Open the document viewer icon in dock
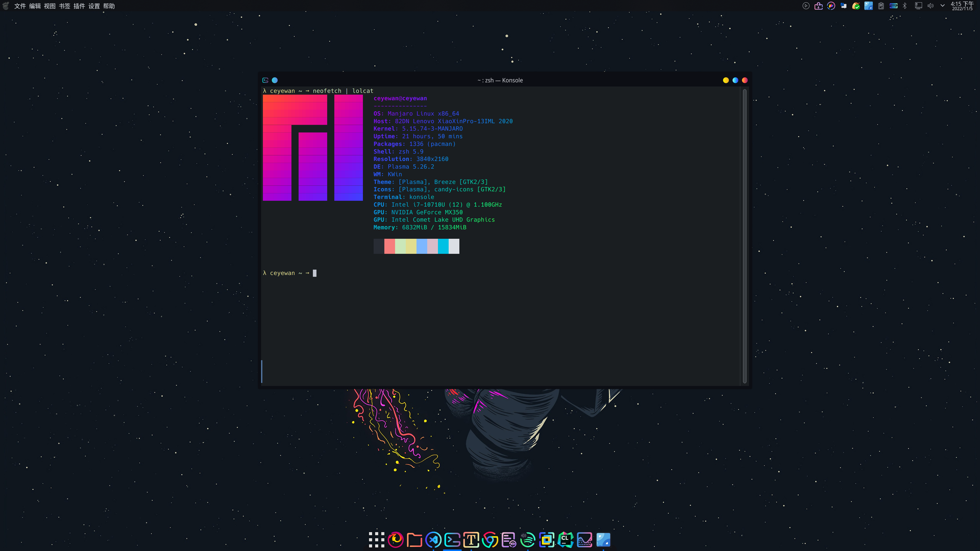 tap(509, 540)
